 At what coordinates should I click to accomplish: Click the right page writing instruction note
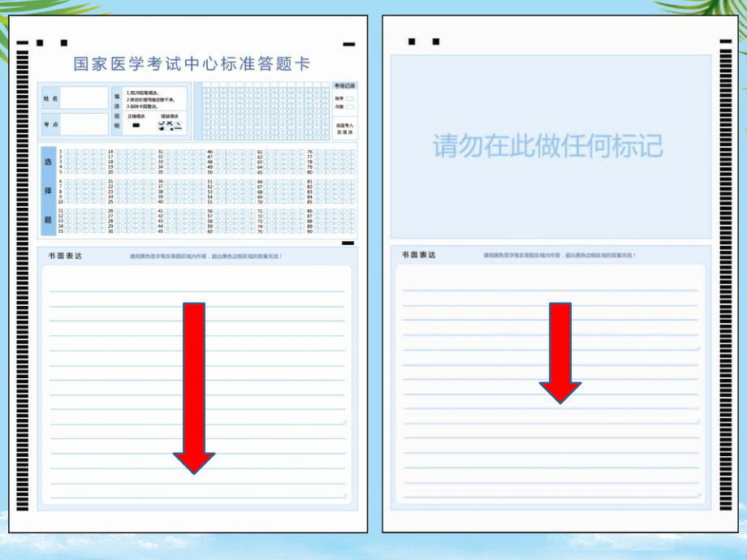[559, 255]
